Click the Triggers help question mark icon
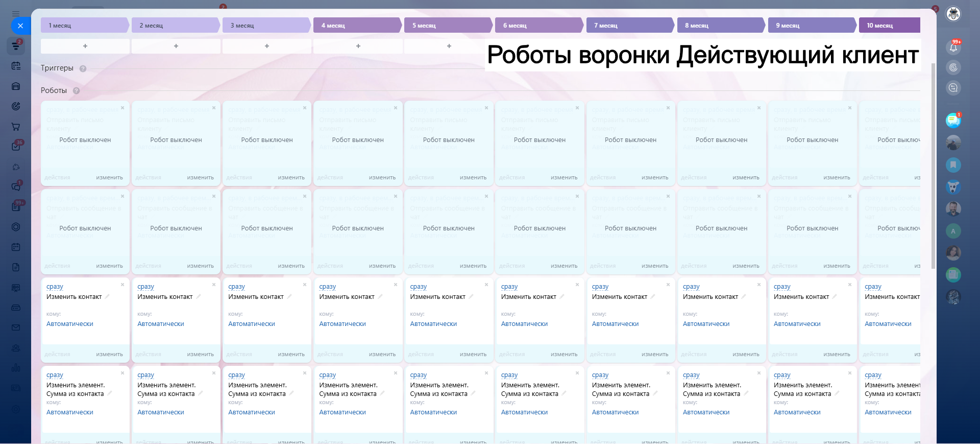The width and height of the screenshot is (980, 444). [x=83, y=68]
